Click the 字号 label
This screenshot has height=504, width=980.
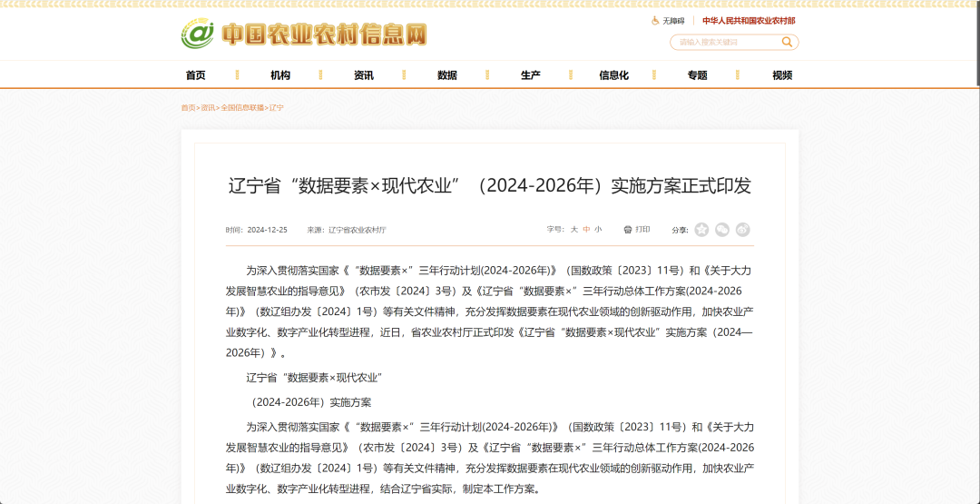coord(555,230)
